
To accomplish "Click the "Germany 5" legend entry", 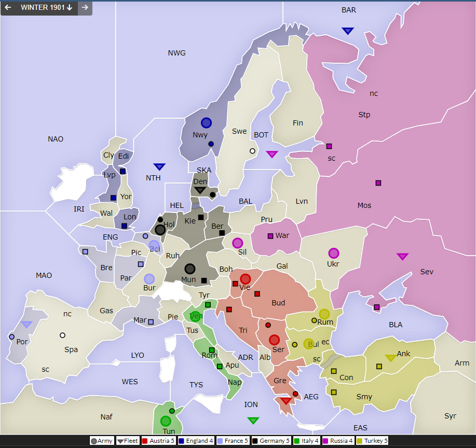I will 271,441.
